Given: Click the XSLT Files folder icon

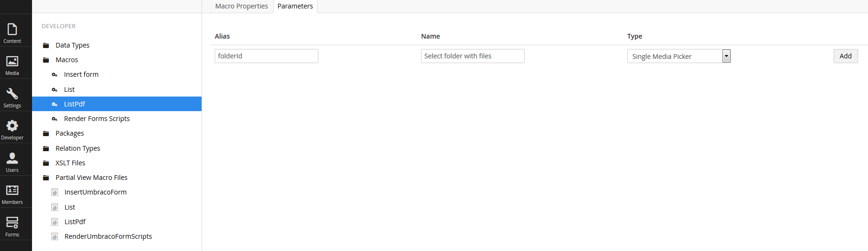Looking at the screenshot, I should (x=46, y=163).
